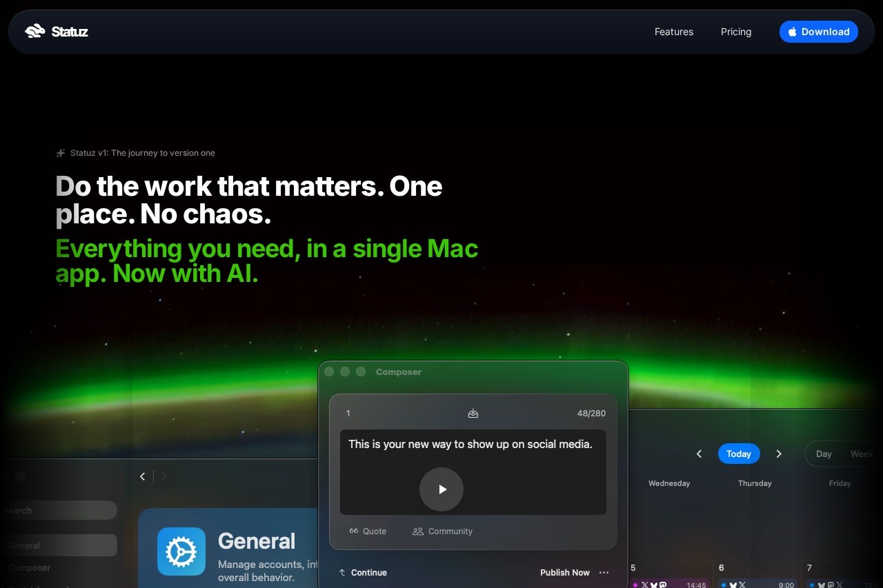
Task: Go to previous calendar period chevron
Action: [699, 454]
